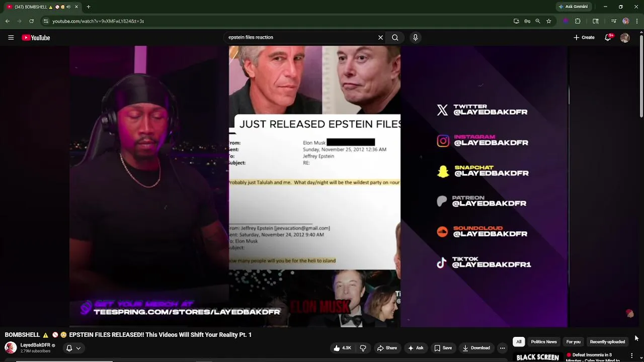
Task: Click the 2.79M subscribers text
Action: click(35, 351)
